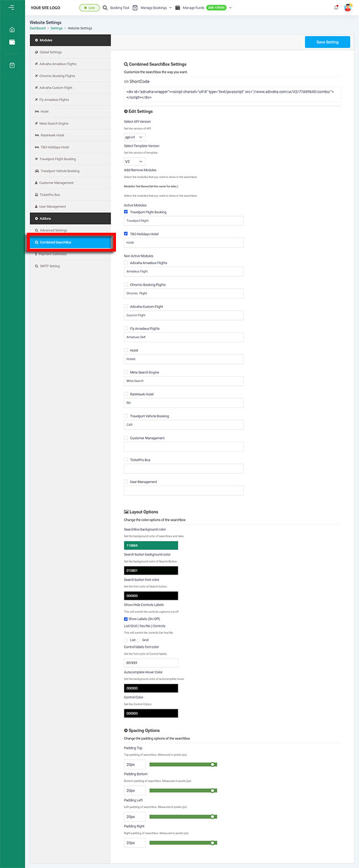Click the ZAR funds balance badge
Screen dimensions: 359x868
click(216, 8)
